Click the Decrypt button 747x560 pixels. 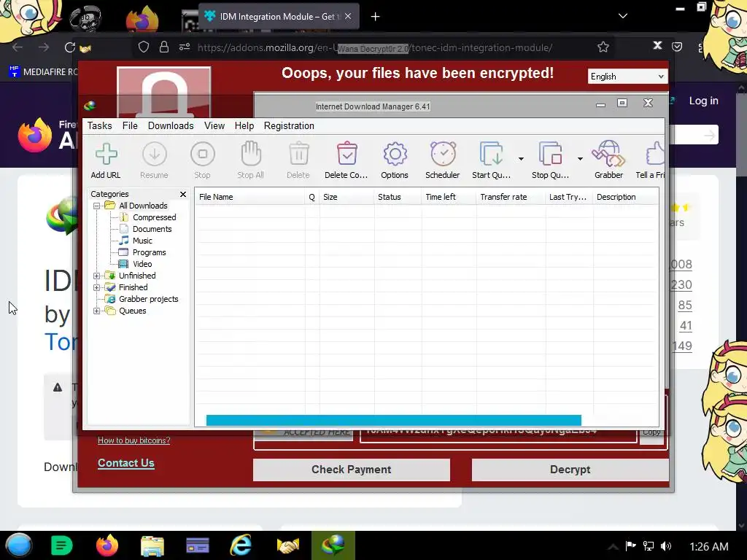pos(570,470)
